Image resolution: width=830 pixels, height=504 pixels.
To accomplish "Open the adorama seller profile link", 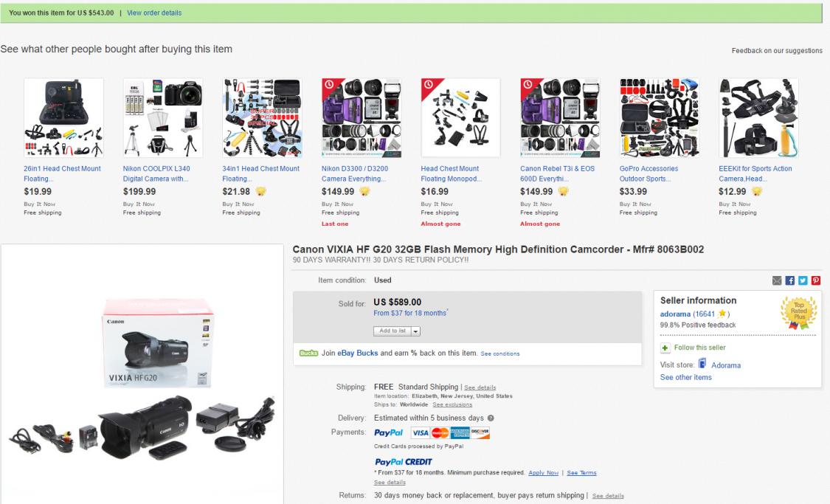I will pos(674,314).
